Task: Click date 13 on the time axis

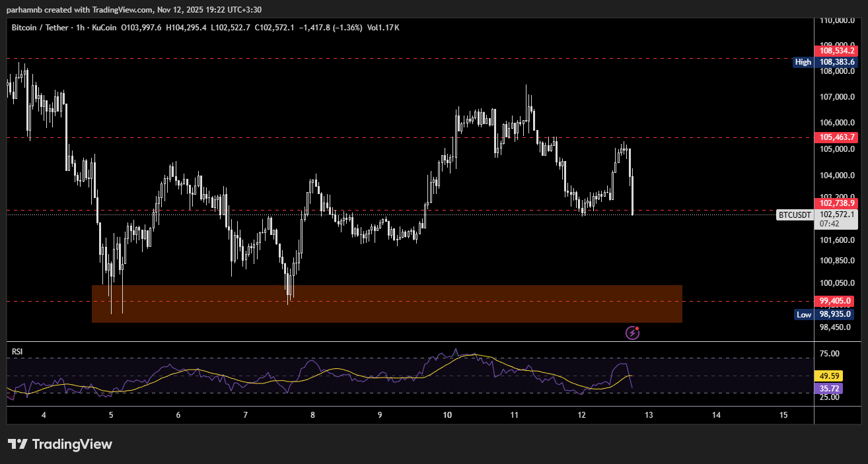Action: pyautogui.click(x=649, y=415)
